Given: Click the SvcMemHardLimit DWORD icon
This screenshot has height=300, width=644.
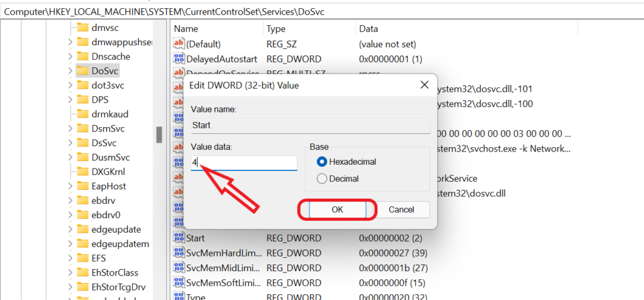Looking at the screenshot, I should tap(179, 253).
